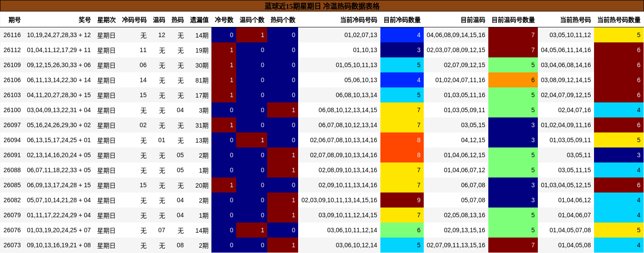Click current cold numbers 02,03,09,10,11,13,14,15,16
The width and height of the screenshot is (644, 253).
(339, 200)
